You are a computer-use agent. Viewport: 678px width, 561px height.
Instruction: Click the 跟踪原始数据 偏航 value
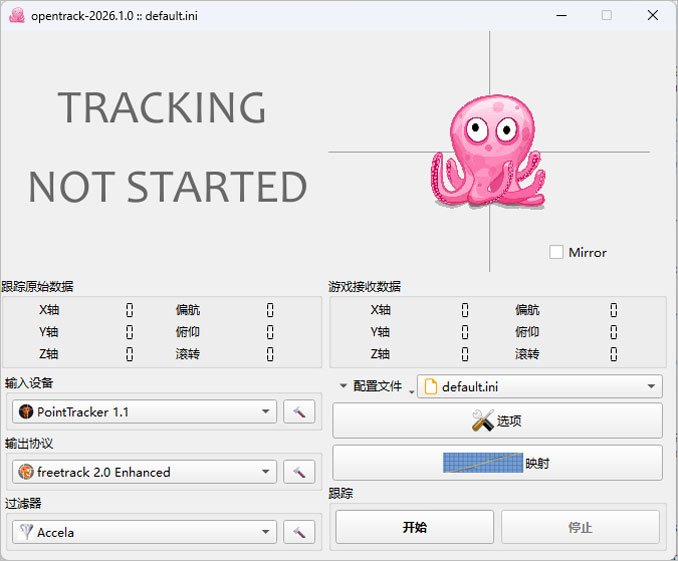pos(270,310)
